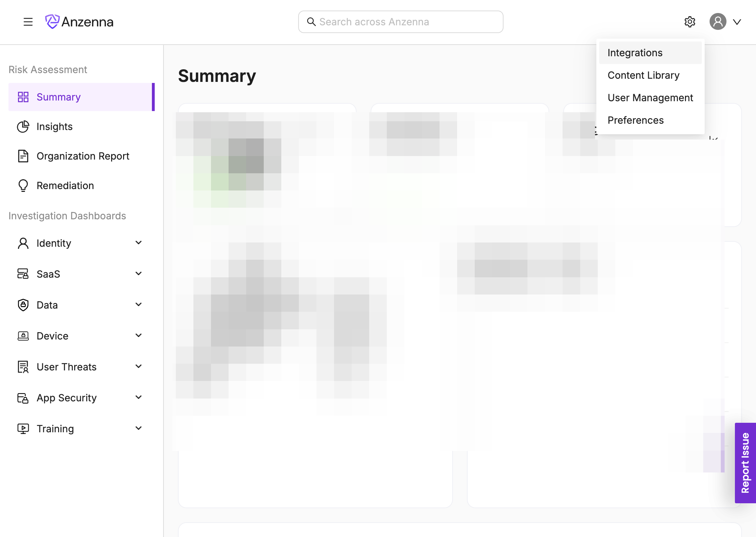Click the Insights pie chart icon

[x=23, y=127]
